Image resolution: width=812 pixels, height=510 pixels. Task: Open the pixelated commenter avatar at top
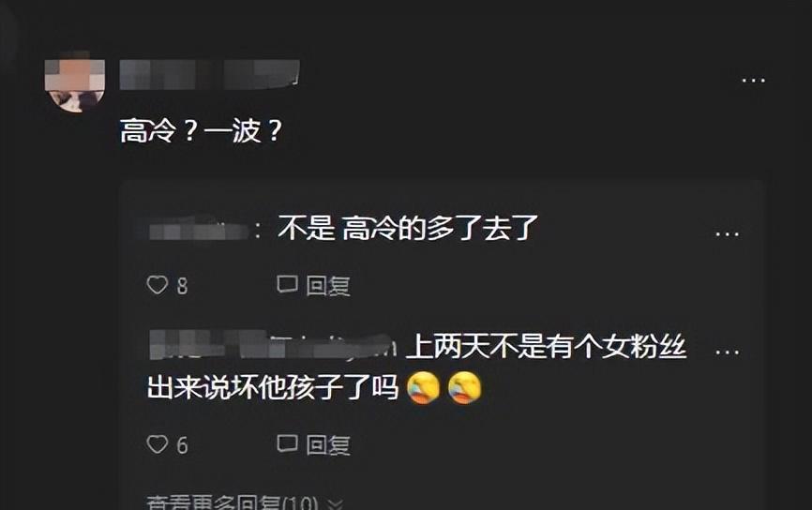pos(75,82)
